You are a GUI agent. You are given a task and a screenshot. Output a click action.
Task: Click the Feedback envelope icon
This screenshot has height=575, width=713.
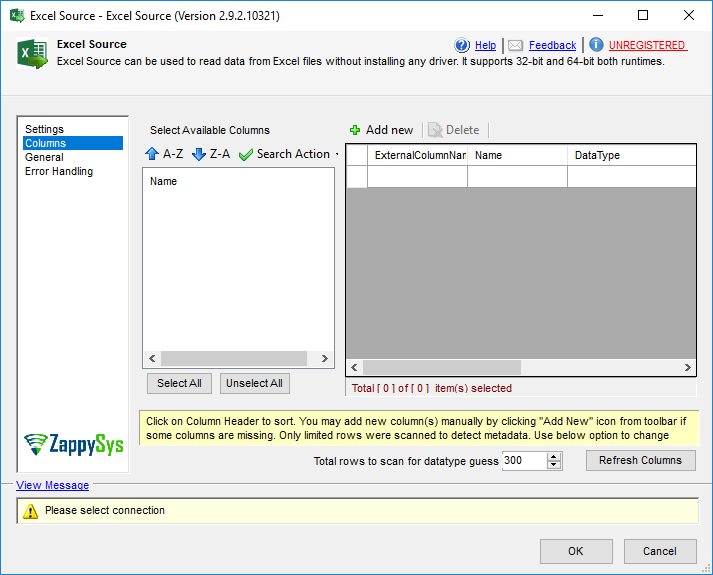(x=515, y=45)
